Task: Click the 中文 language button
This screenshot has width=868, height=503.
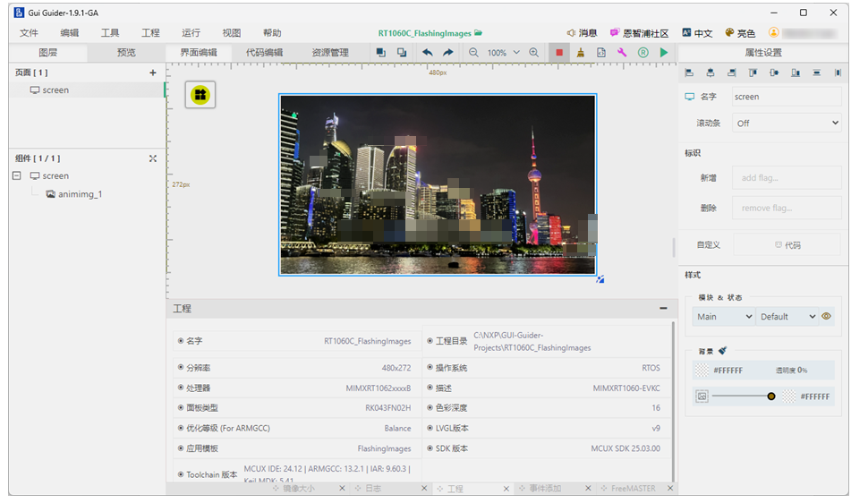Action: [697, 33]
